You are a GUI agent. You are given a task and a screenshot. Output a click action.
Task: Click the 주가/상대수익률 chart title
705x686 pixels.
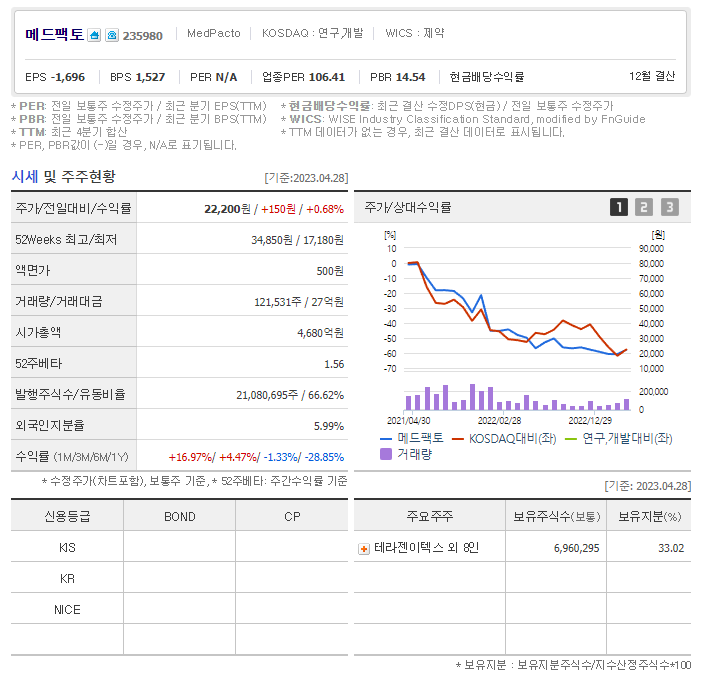pyautogui.click(x=408, y=207)
